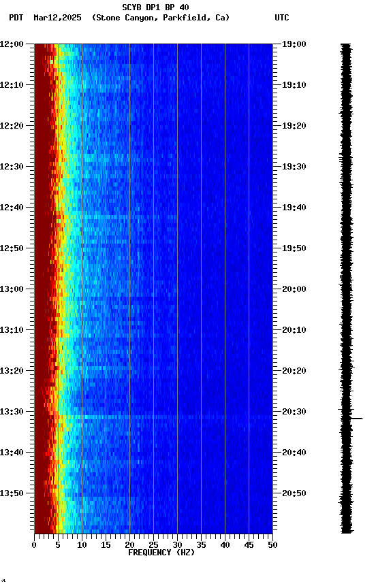This screenshot has height=588, width=376.
Task: Click the '13:30' PDT time label
Action: pyautogui.click(x=12, y=412)
